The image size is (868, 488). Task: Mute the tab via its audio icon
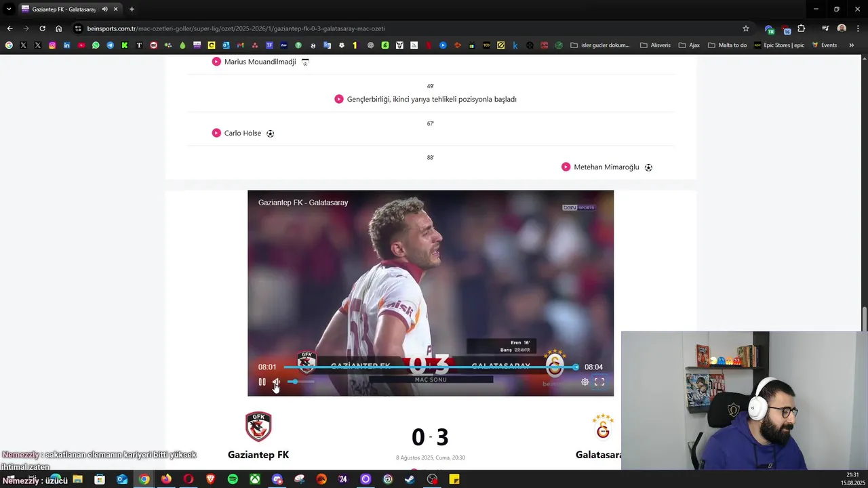tap(104, 9)
